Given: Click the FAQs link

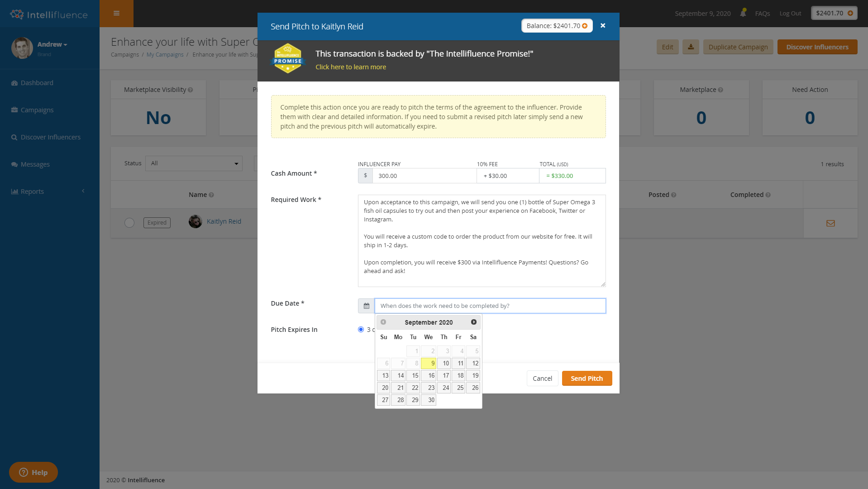Looking at the screenshot, I should point(763,14).
